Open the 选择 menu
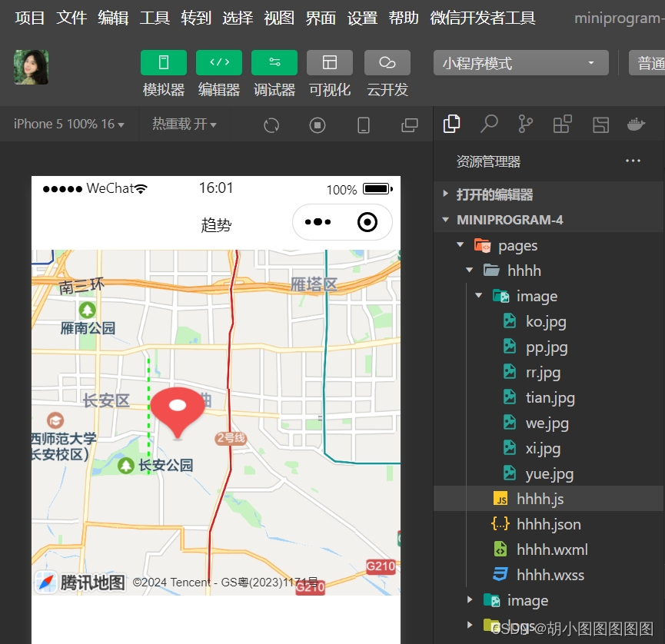The width and height of the screenshot is (665, 644). coord(238,18)
